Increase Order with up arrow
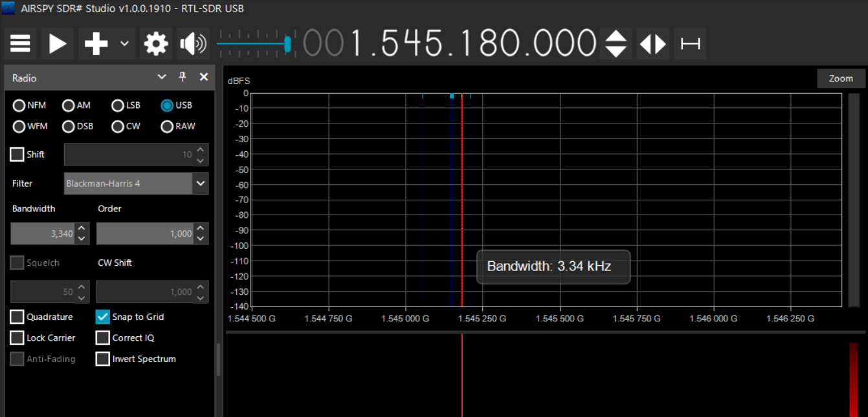Image resolution: width=868 pixels, height=417 pixels. coord(201,228)
